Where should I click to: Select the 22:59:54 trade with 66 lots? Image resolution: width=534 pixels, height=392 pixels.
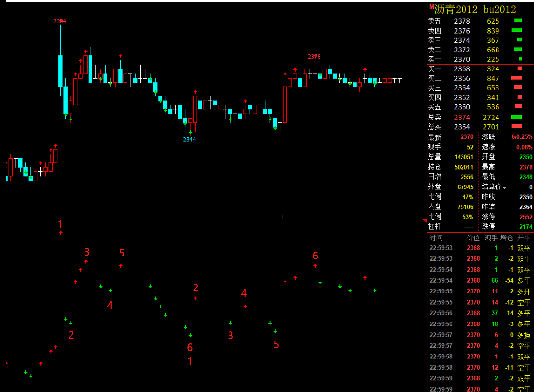coord(479,280)
